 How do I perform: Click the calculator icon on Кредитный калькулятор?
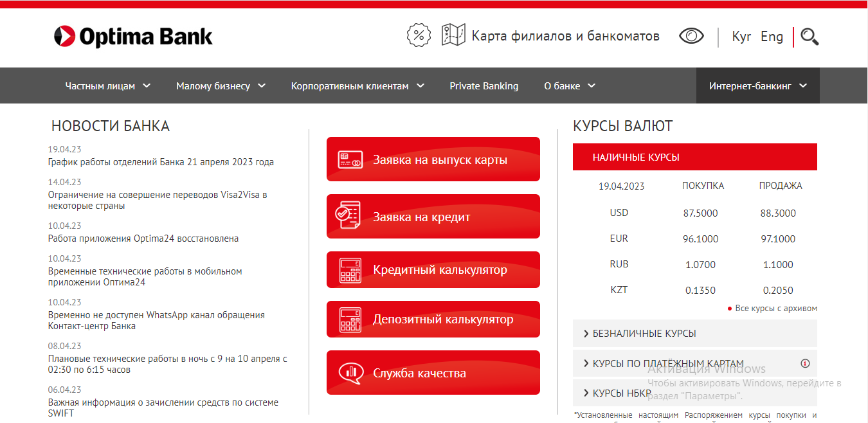(350, 270)
